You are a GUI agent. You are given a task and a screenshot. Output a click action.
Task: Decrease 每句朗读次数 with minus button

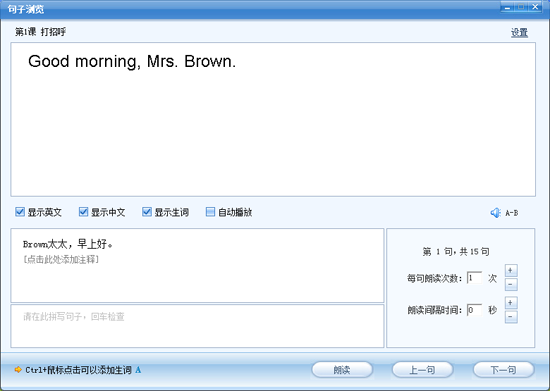tap(511, 284)
